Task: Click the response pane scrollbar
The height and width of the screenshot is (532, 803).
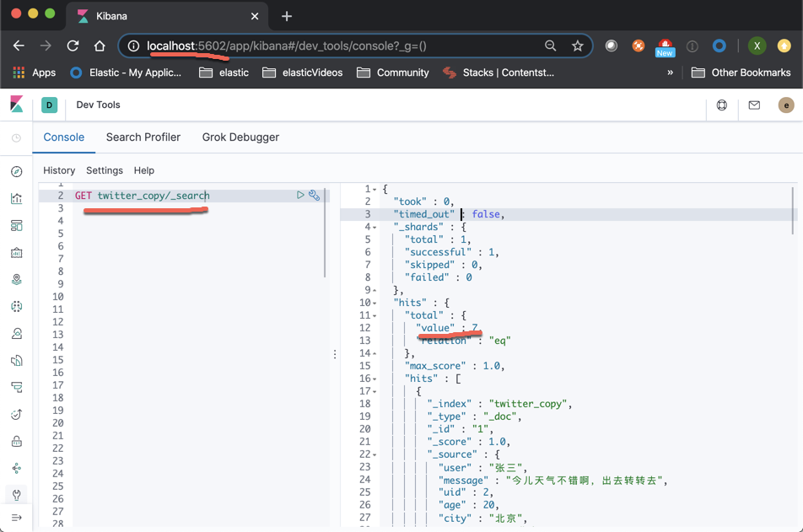Action: click(x=793, y=211)
